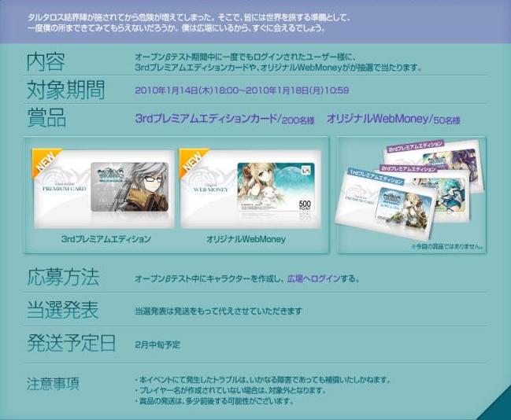Click the 対象期間 heading
Screen dimensions: 511x420
65,90
